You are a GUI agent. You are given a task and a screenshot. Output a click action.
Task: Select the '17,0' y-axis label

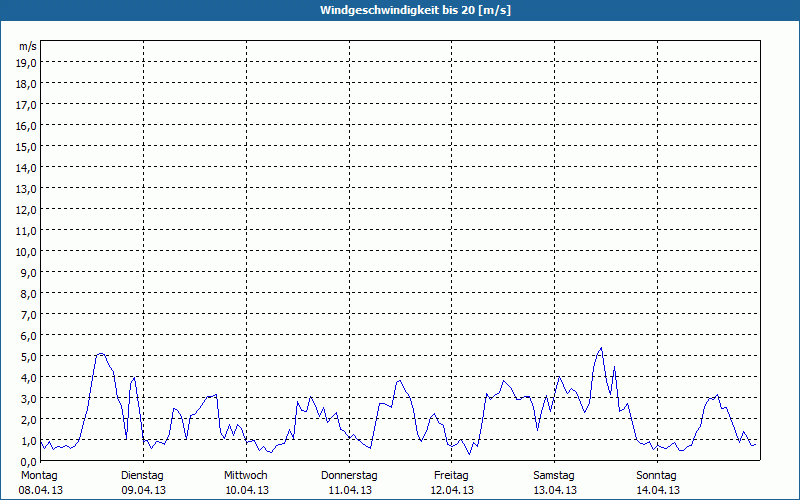26,105
